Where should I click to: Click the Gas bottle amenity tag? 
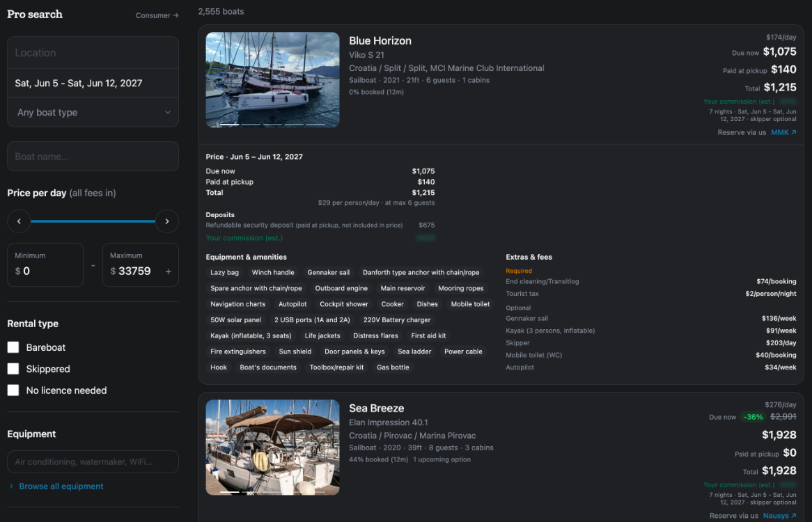coord(393,367)
